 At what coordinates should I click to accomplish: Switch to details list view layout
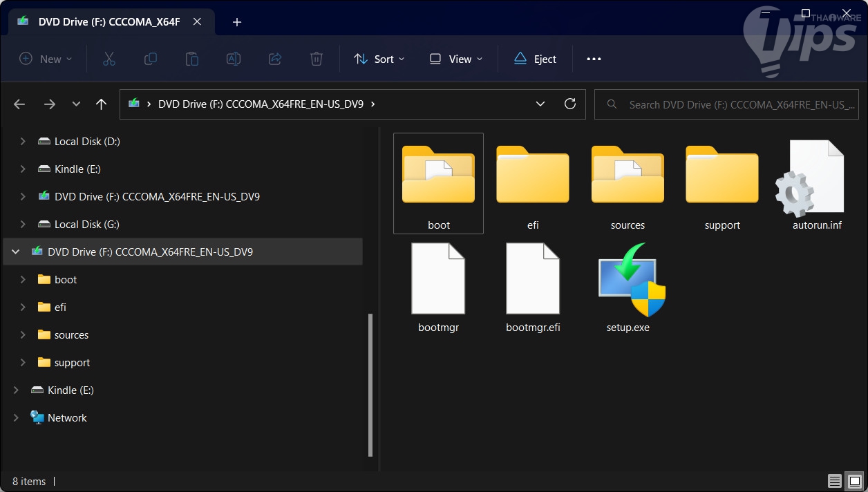835,481
